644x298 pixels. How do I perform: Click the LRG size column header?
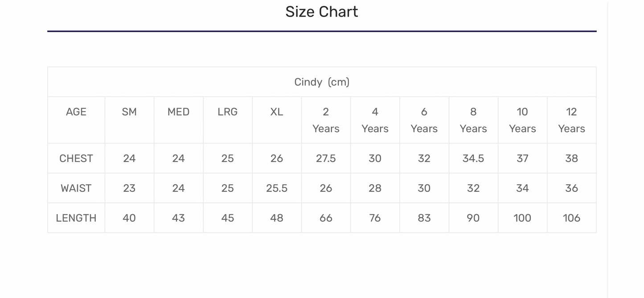coord(227,112)
